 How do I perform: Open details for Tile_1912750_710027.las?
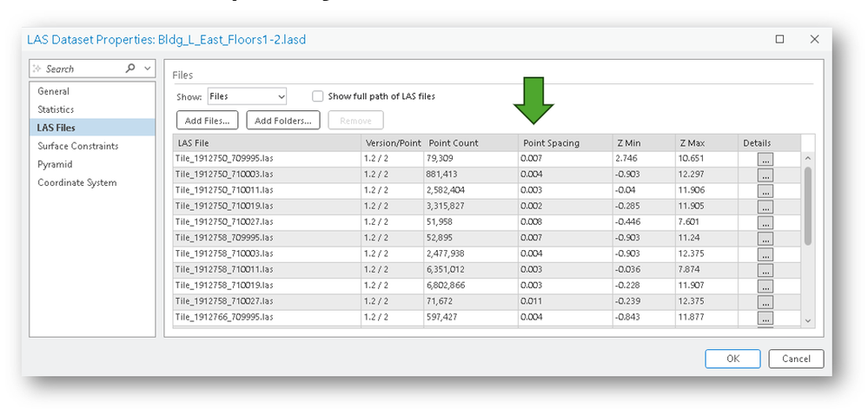[765, 222]
